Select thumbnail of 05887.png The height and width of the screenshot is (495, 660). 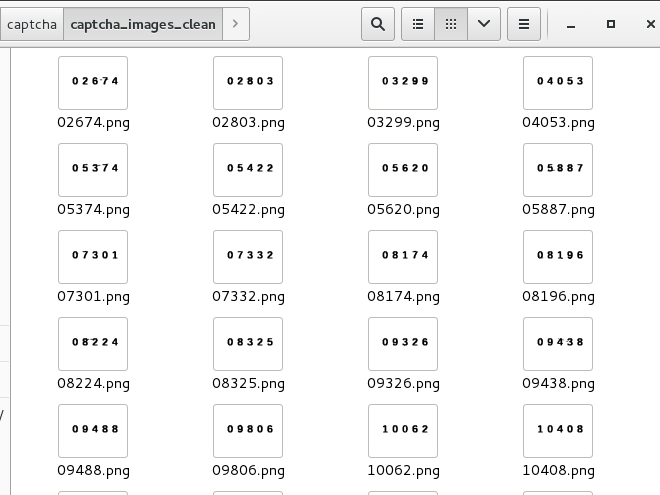(x=558, y=170)
